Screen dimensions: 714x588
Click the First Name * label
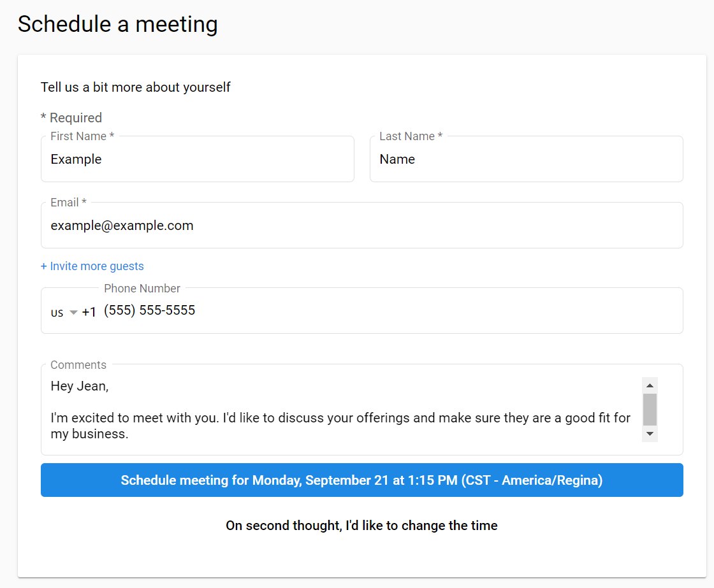point(82,136)
